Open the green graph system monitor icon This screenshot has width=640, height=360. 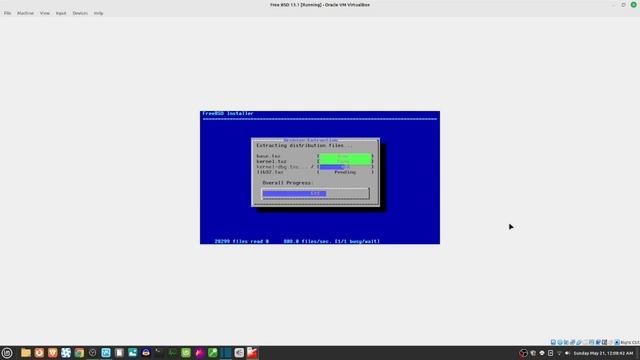pos(172,353)
